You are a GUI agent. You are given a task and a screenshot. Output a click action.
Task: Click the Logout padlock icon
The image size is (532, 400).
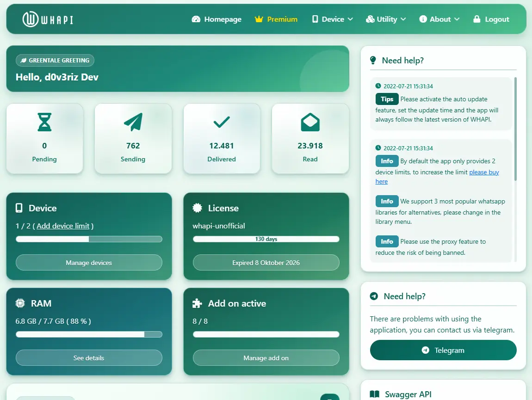[x=476, y=19]
